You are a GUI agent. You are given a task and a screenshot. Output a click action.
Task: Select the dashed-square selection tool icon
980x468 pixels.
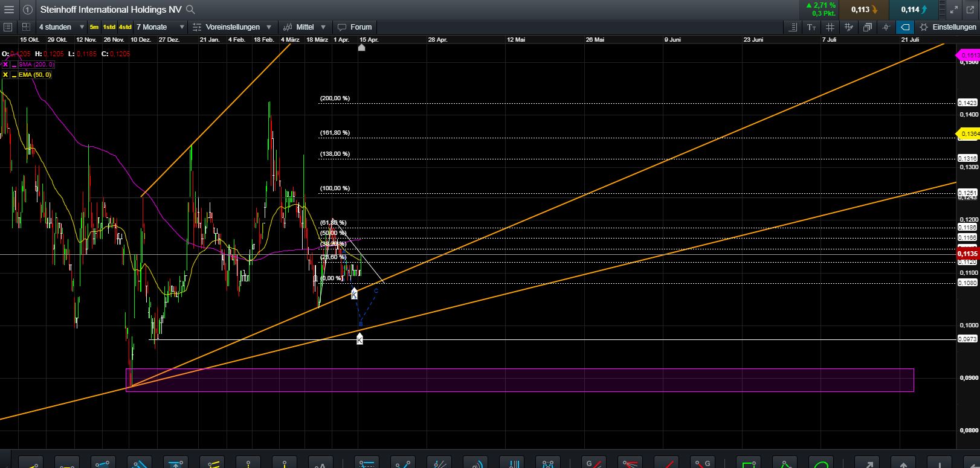[x=26, y=27]
